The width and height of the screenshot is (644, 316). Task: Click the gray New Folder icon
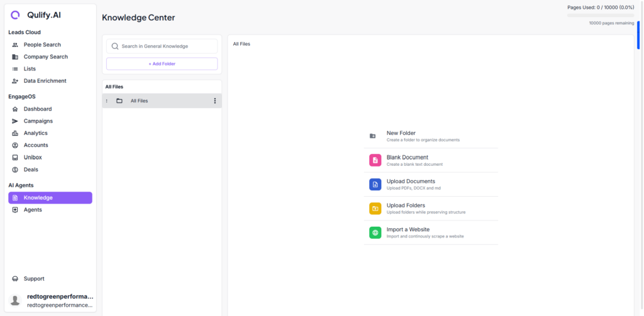point(372,136)
